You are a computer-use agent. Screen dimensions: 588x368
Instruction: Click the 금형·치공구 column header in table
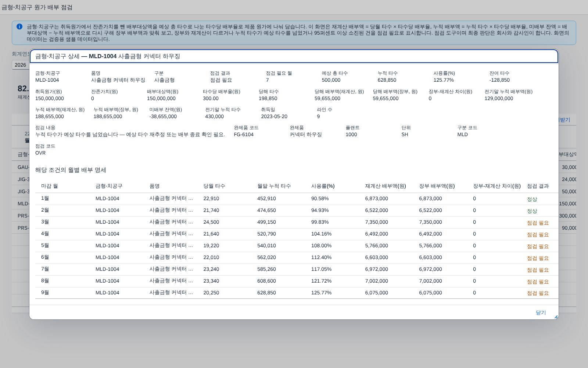(x=109, y=186)
